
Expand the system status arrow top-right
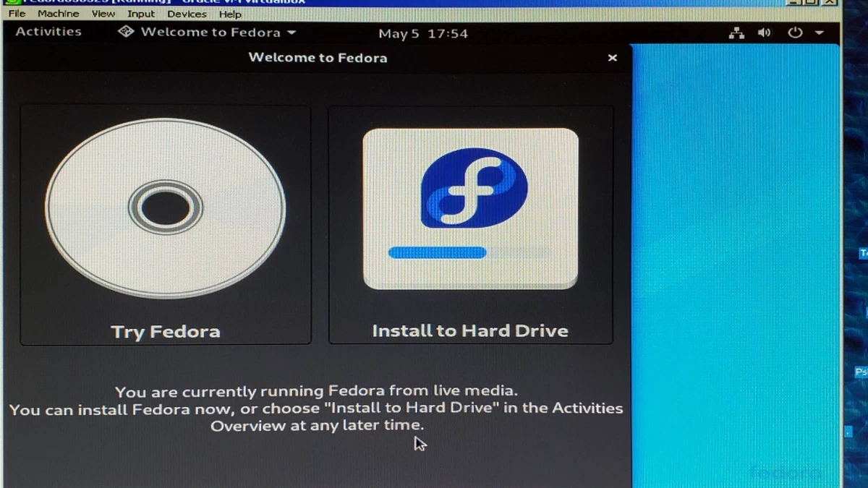[817, 32]
